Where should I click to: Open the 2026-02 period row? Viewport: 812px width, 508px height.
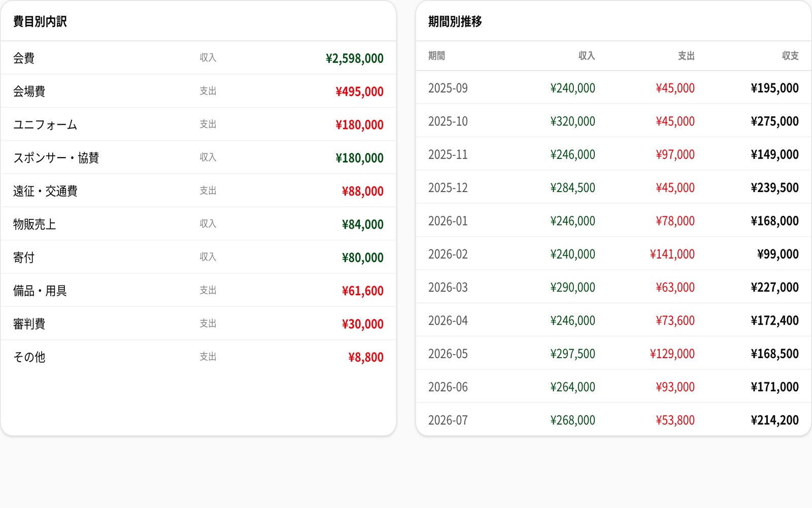click(614, 254)
